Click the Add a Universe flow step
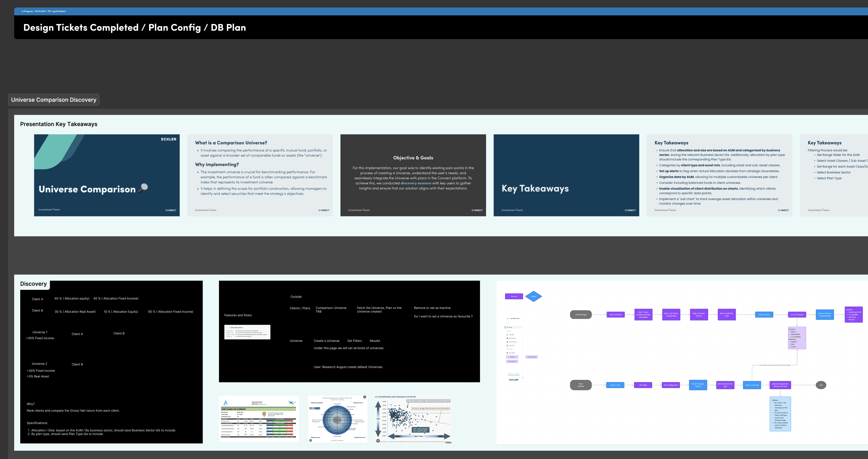The height and width of the screenshot is (459, 868). [x=615, y=315]
